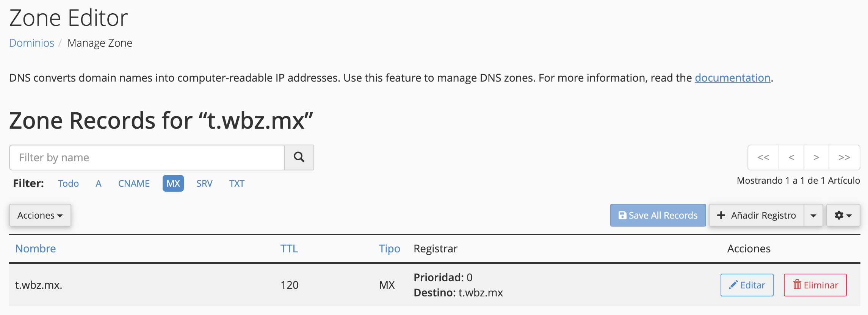This screenshot has width=868, height=315.
Task: Select the MX filter
Action: click(x=173, y=183)
